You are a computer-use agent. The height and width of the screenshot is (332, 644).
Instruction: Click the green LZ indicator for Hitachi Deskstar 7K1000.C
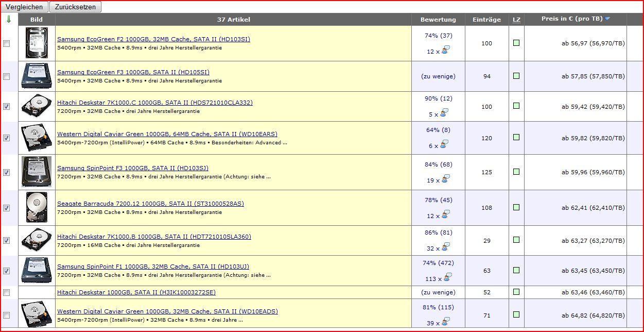pyautogui.click(x=516, y=106)
